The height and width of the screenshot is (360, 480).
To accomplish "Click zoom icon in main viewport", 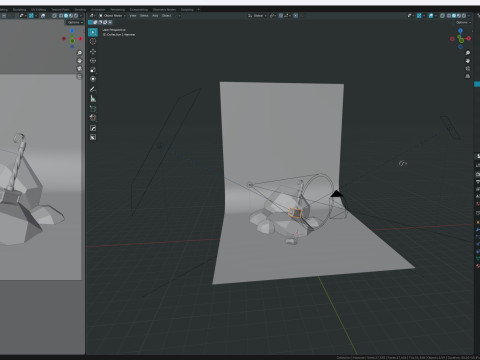I will coord(468,53).
